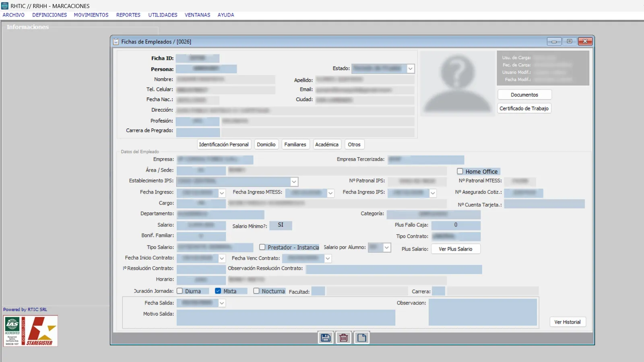Open the AYUDA menu
Viewport: 644px width, 362px height.
[x=226, y=15]
